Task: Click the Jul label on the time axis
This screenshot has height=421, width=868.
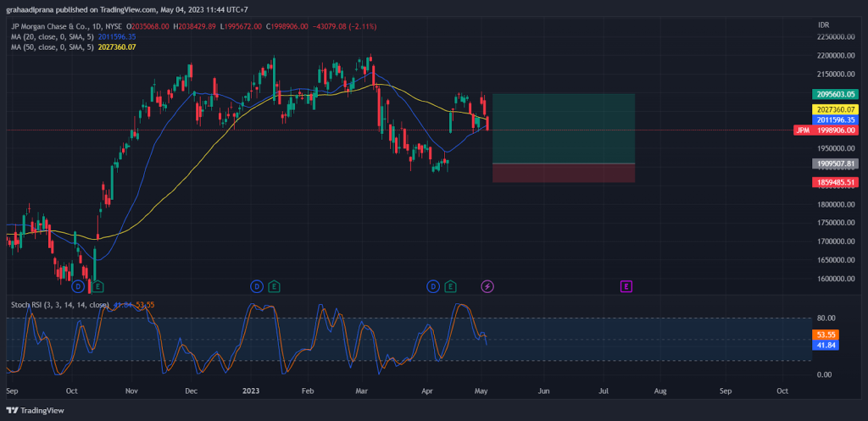Action: tap(604, 391)
